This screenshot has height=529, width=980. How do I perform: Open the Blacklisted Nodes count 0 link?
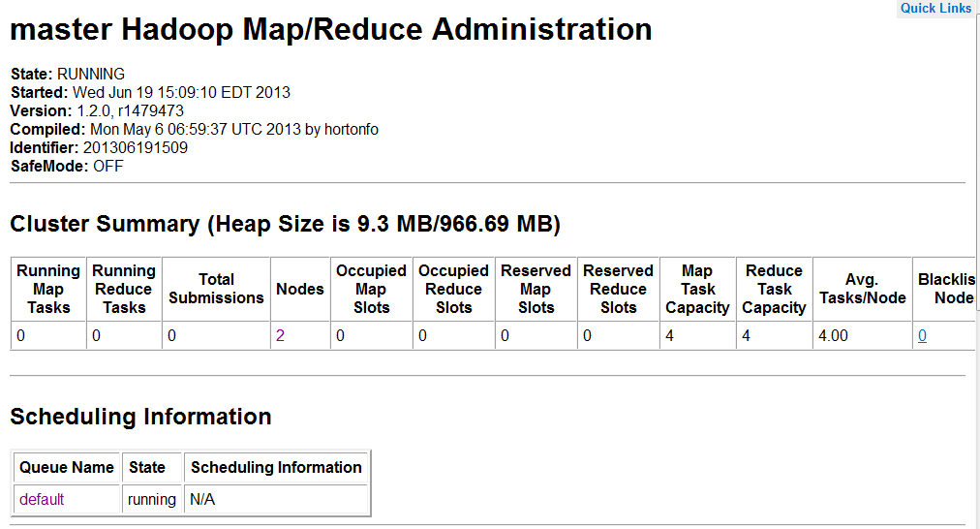coord(922,336)
